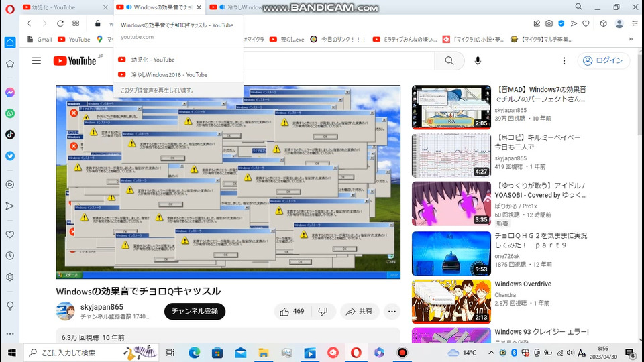The image size is (644, 362).
Task: Open the sidebar three-dots setup
Action: click(10, 334)
